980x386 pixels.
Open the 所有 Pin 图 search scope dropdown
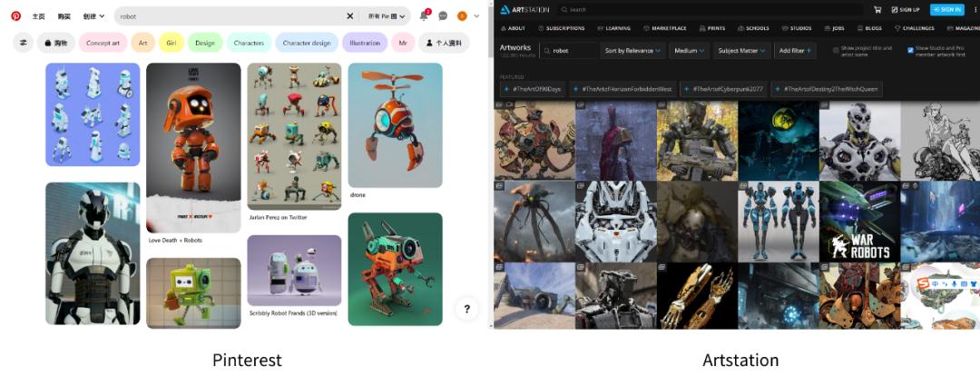pyautogui.click(x=387, y=16)
